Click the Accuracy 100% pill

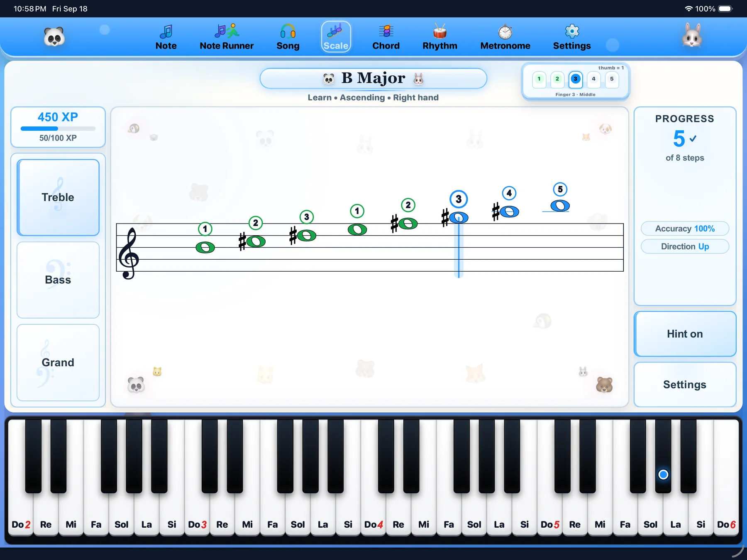[685, 229]
